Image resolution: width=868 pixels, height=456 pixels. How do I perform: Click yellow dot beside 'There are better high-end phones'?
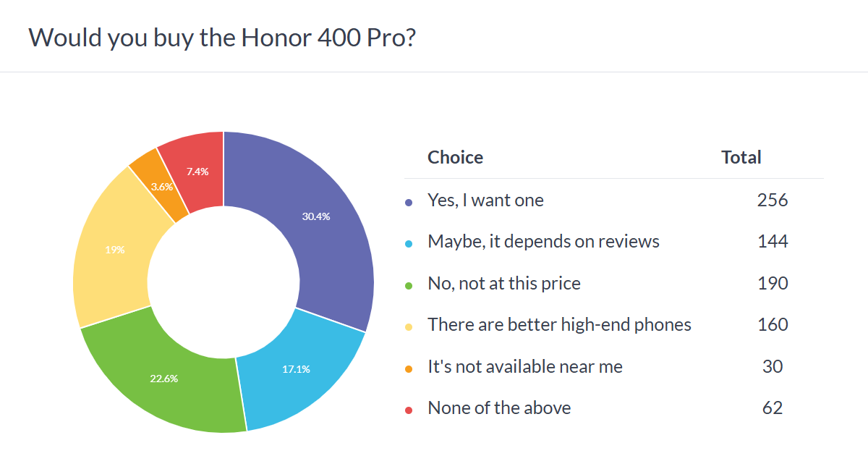tap(409, 326)
